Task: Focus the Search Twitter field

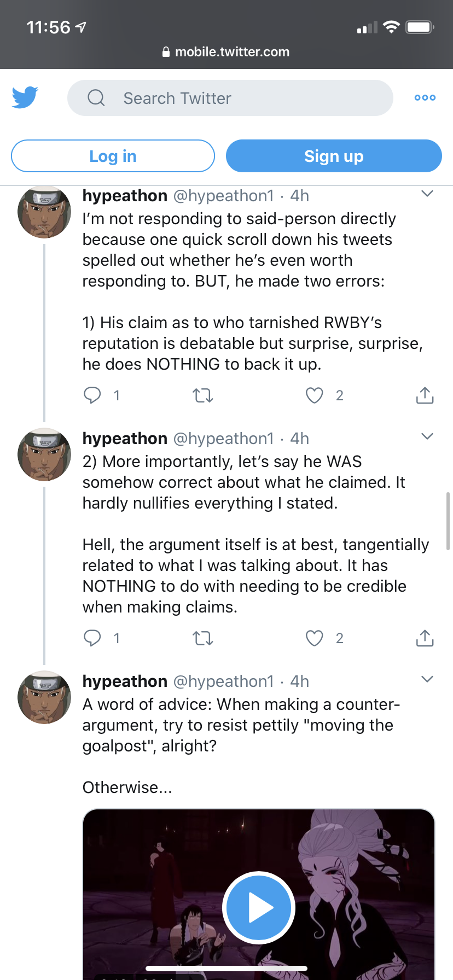Action: [230, 98]
